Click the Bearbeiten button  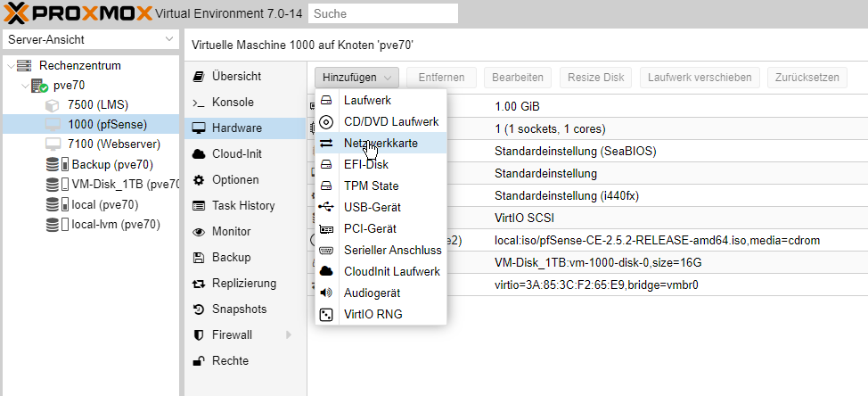[518, 78]
